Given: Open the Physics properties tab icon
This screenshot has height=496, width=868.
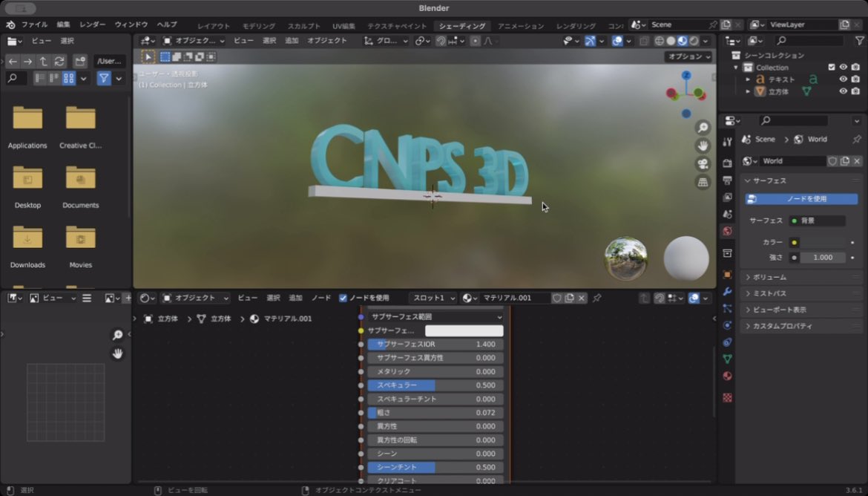Looking at the screenshot, I should 727,325.
